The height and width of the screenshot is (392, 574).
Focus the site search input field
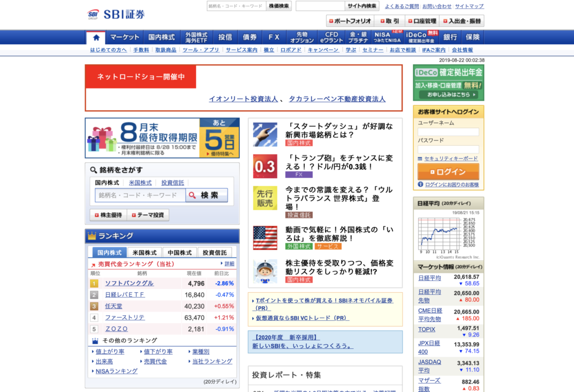[x=320, y=6]
